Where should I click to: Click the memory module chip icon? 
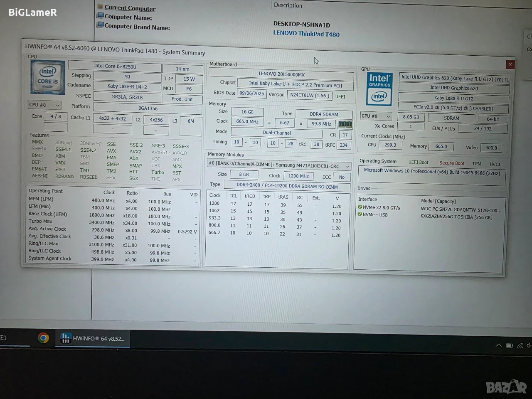[345, 124]
